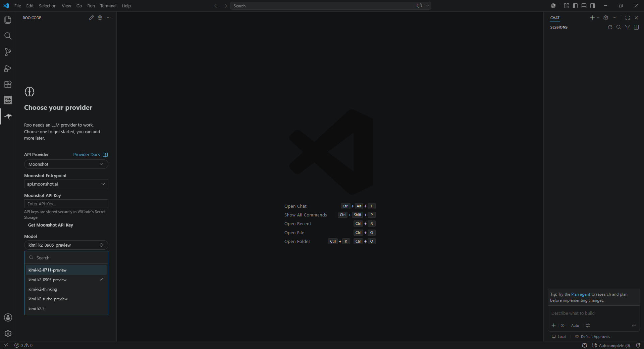Screen dimensions: 644x349
Task: Open Roo Code settings gear
Action: pyautogui.click(x=100, y=18)
